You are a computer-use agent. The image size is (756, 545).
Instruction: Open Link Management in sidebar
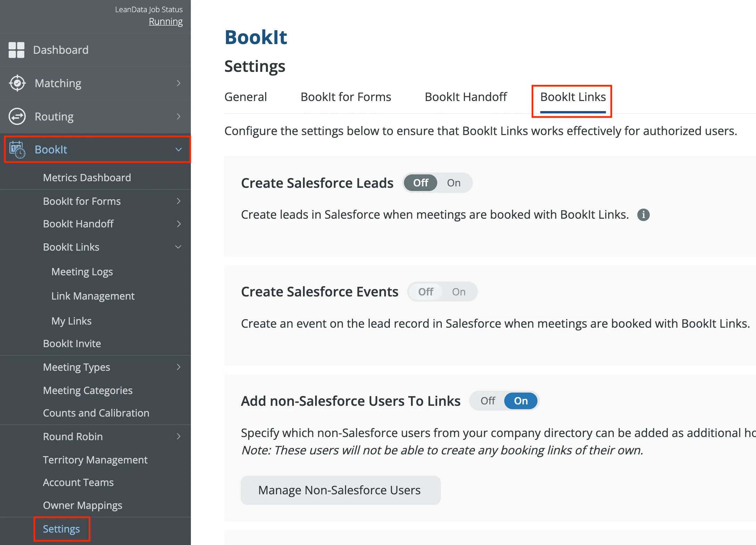click(x=93, y=296)
